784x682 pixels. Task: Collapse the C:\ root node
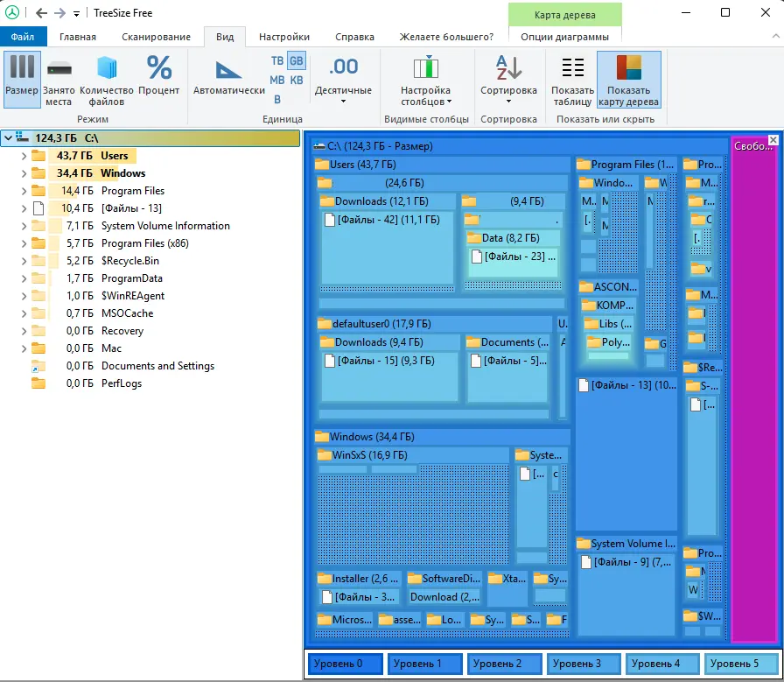tap(9, 137)
